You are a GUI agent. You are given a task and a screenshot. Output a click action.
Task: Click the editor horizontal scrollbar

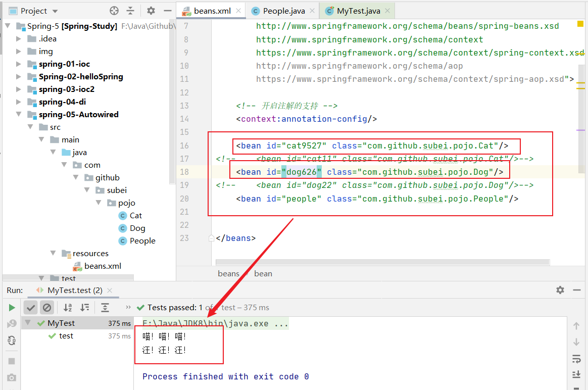tap(382, 262)
